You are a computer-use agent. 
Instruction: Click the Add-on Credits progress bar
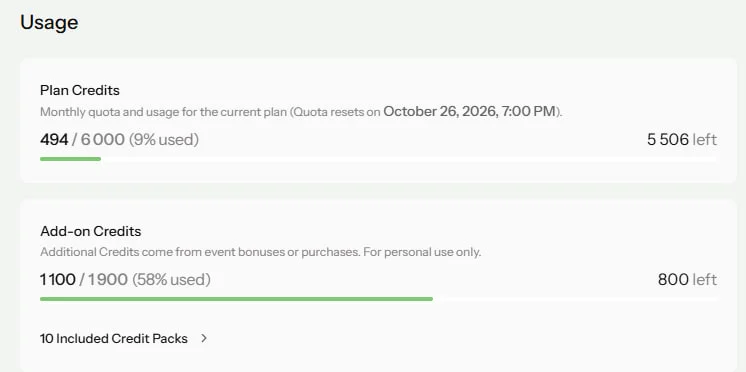(x=378, y=299)
